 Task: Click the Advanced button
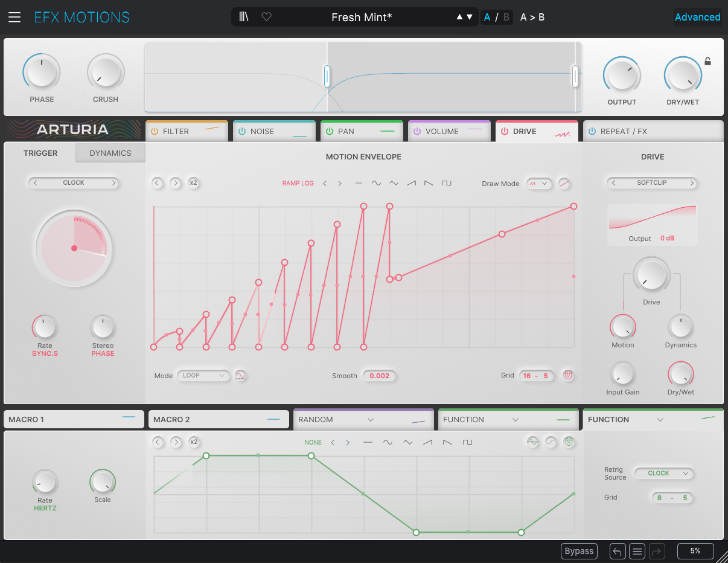click(697, 17)
